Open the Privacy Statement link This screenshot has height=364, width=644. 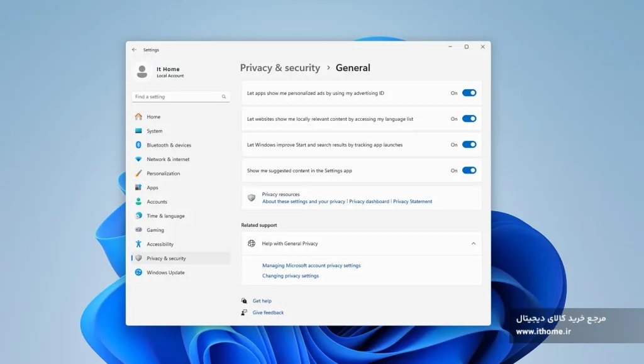tap(413, 202)
